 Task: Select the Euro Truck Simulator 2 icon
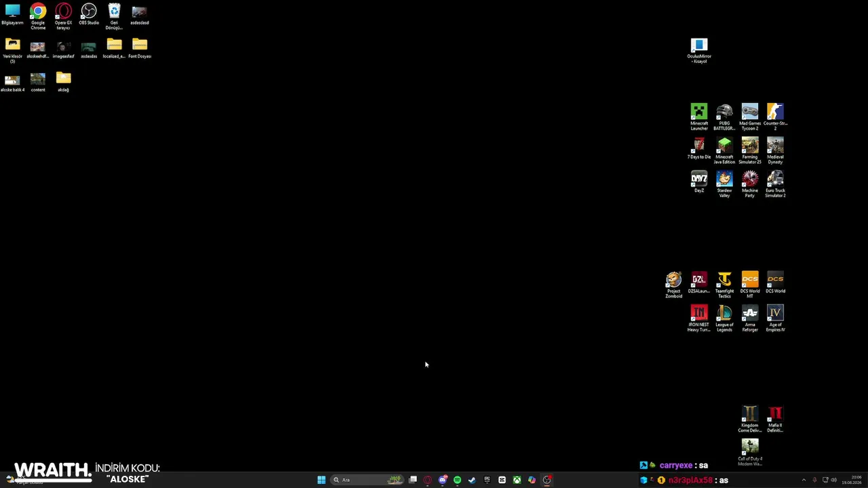(775, 184)
